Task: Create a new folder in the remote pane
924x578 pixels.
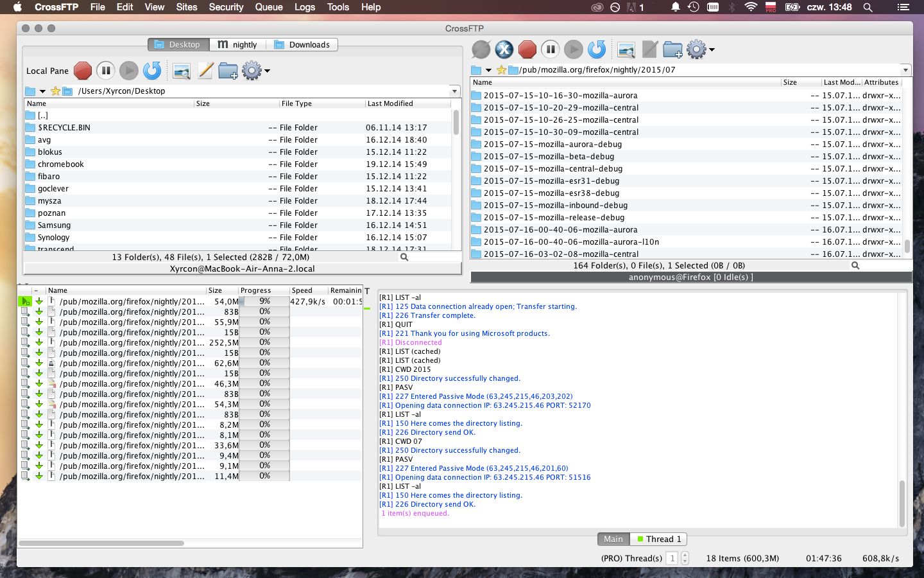Action: [x=672, y=49]
